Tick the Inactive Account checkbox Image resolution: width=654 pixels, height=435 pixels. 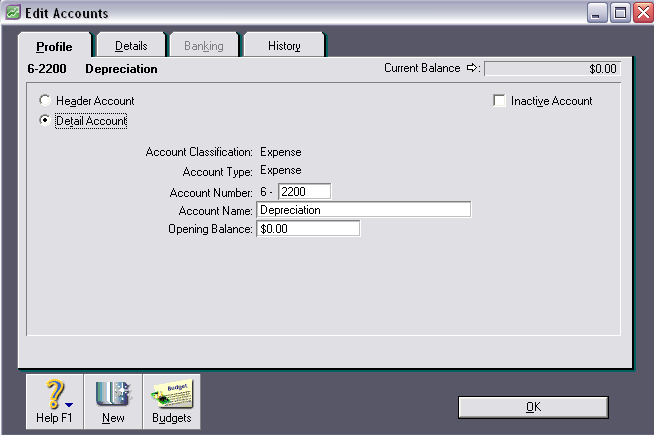tap(499, 101)
